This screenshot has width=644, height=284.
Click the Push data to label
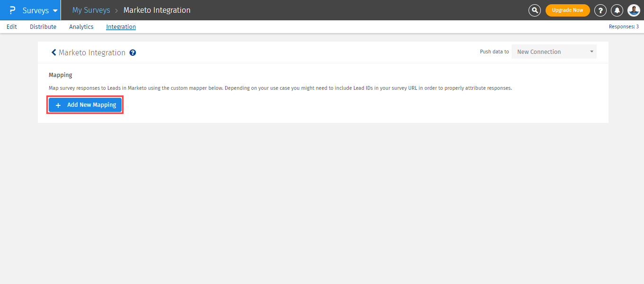[x=494, y=52]
